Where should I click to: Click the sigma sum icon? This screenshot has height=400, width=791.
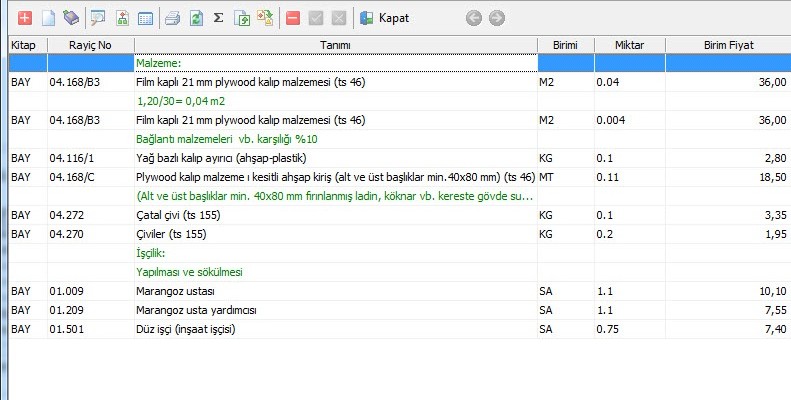click(218, 18)
